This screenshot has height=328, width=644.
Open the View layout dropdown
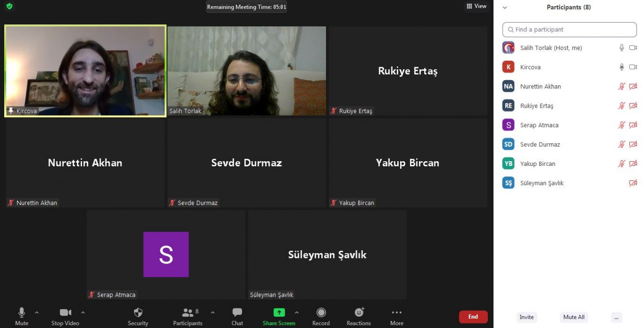pyautogui.click(x=477, y=6)
